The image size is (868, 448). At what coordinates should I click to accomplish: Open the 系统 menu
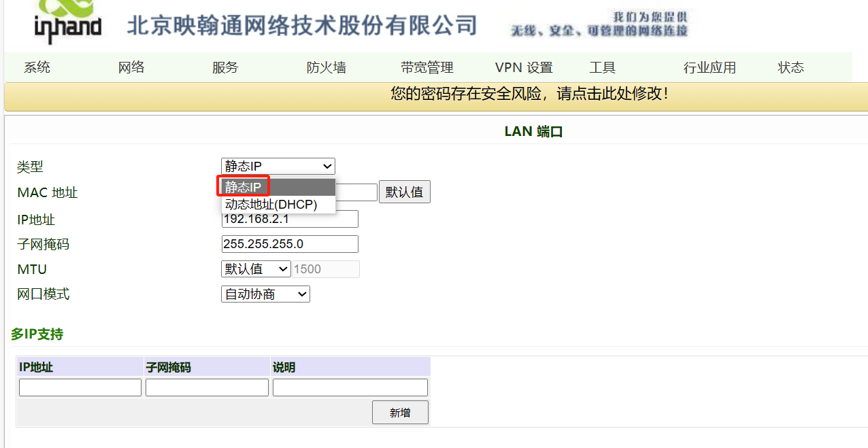click(x=37, y=67)
